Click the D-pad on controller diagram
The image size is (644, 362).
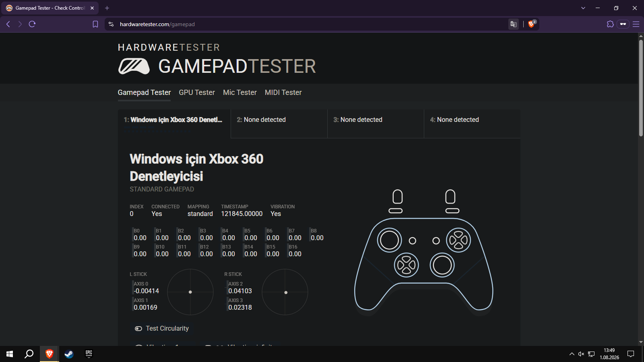[406, 265]
